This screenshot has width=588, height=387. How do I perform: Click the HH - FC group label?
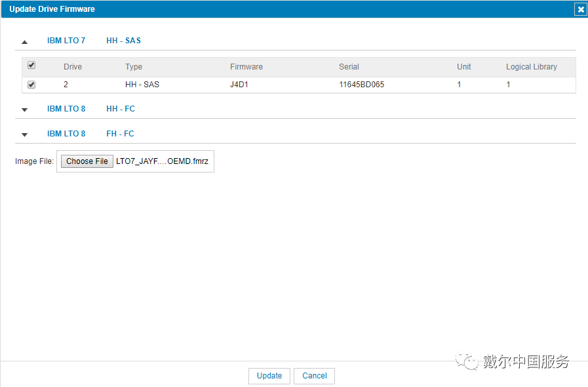121,109
